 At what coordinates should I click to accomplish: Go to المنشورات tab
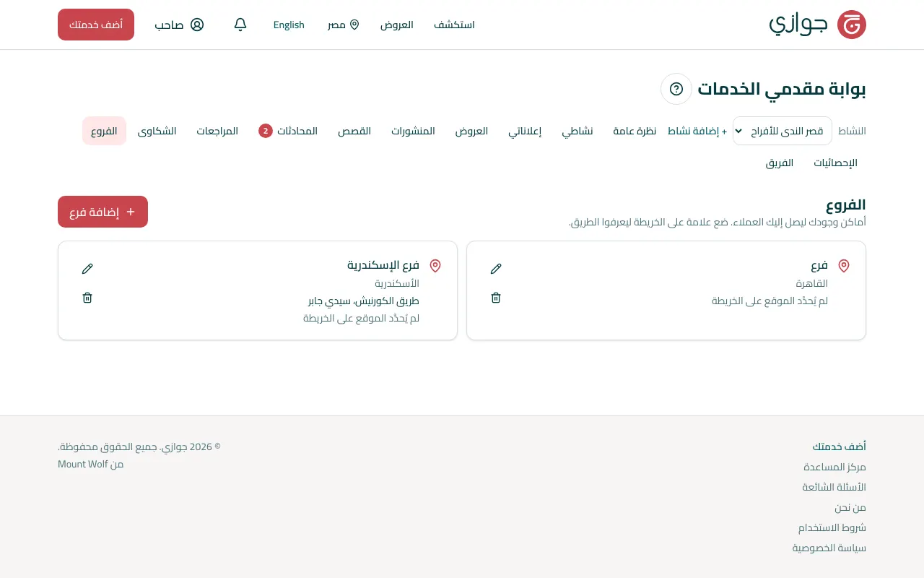(413, 131)
